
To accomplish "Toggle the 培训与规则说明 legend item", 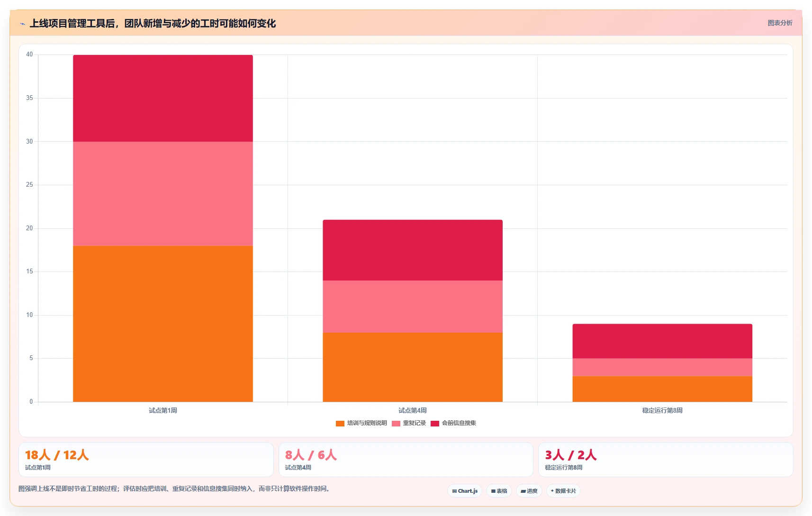I will (x=361, y=423).
